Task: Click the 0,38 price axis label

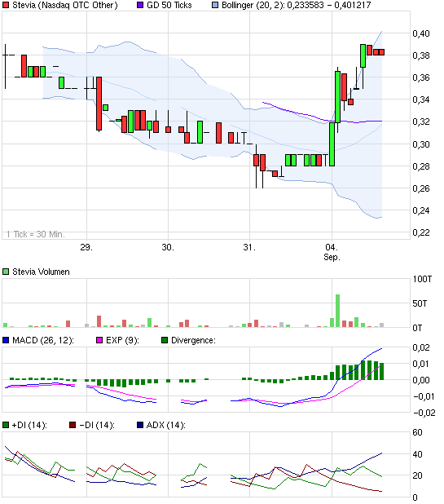Action: pyautogui.click(x=421, y=55)
